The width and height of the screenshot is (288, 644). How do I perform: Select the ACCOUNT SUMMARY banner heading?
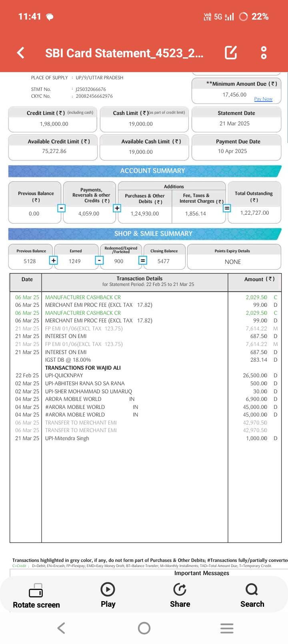152,171
